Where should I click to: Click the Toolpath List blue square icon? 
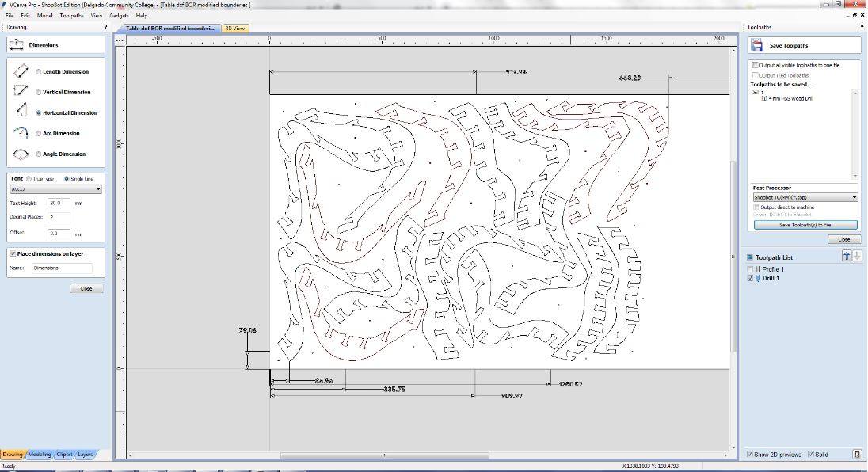tap(749, 257)
